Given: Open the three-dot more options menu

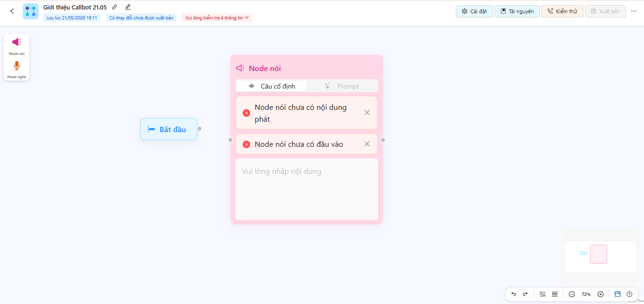Looking at the screenshot, I should click(634, 11).
